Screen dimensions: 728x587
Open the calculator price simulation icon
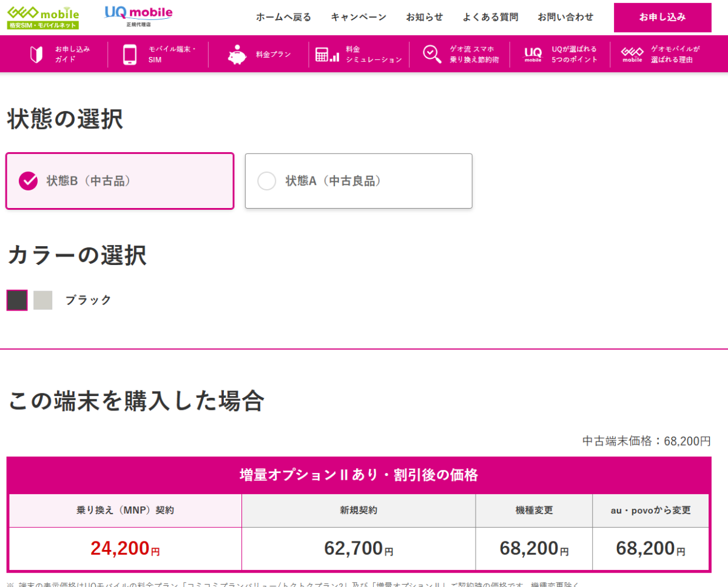327,55
